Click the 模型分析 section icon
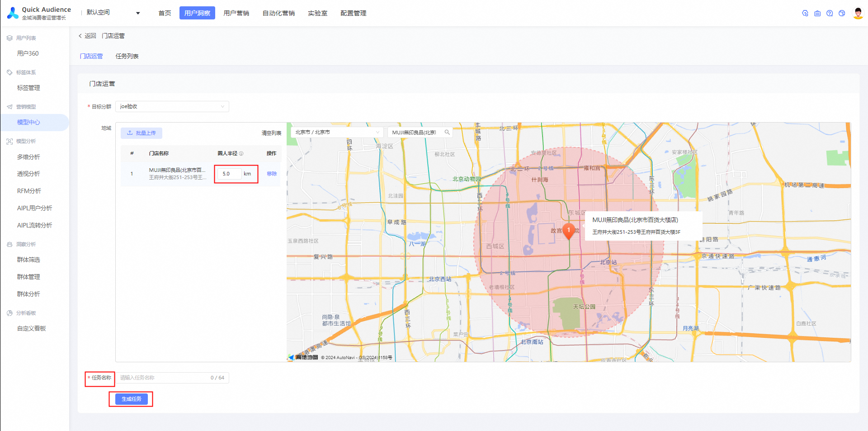 pyautogui.click(x=9, y=141)
